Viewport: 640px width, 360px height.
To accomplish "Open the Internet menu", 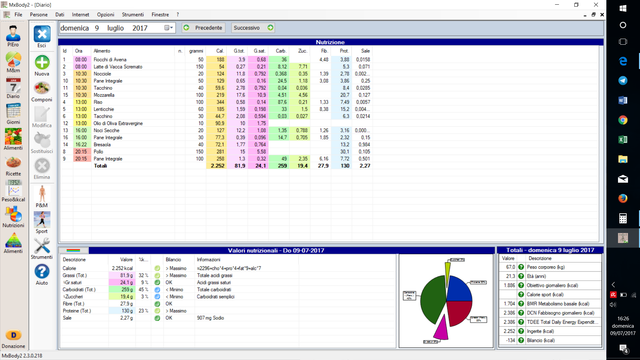I will (80, 14).
